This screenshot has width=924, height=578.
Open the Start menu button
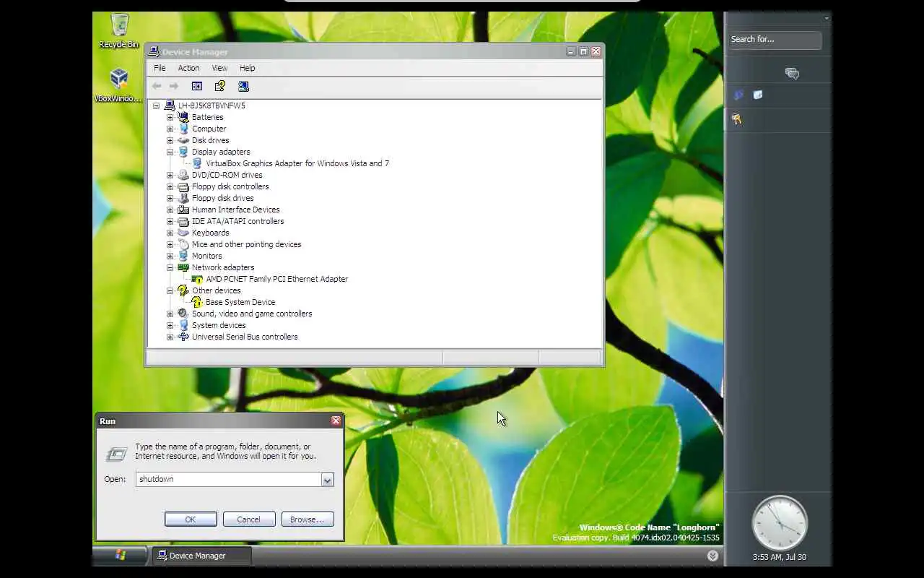pyautogui.click(x=120, y=555)
